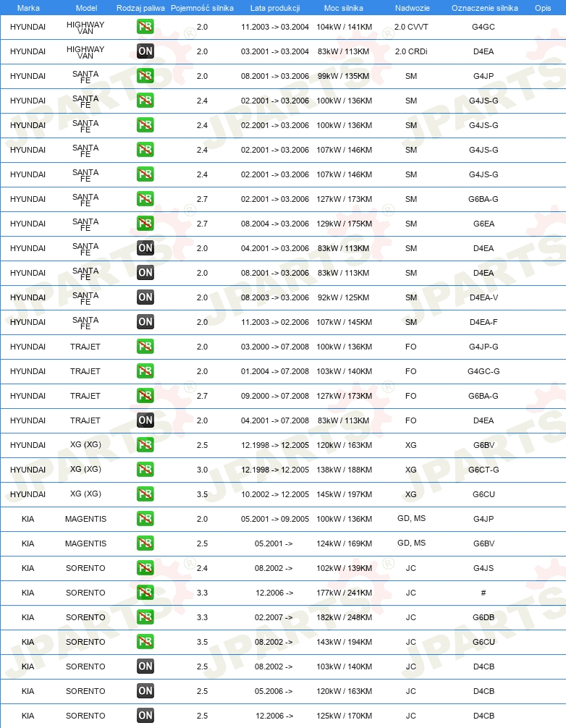Screen dimensions: 566x728
Task: Click the '05.2001 -> 09.2005' production years cell
Action: pos(275,519)
